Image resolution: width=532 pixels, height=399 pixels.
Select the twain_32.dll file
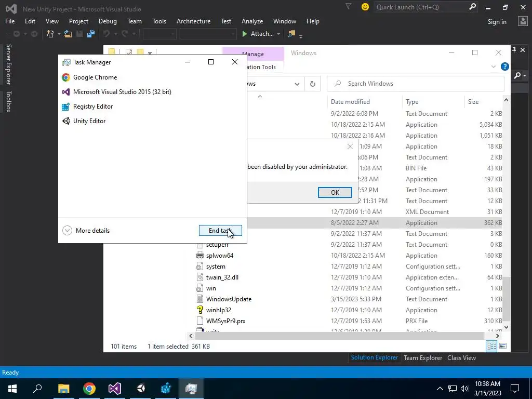click(x=222, y=277)
